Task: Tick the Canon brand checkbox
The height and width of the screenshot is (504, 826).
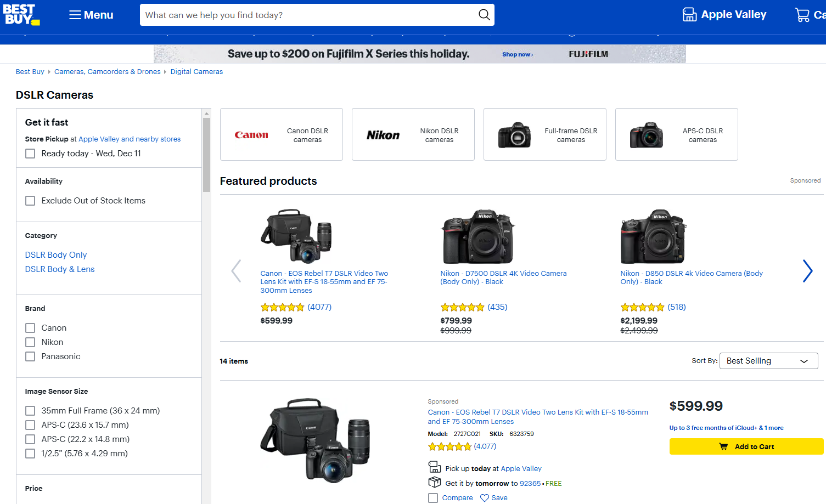Action: click(x=30, y=328)
